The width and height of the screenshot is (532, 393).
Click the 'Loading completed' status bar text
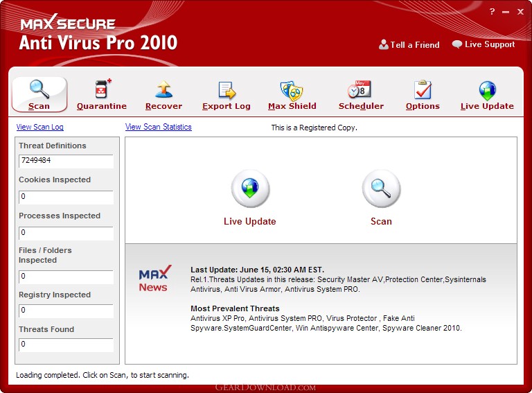tap(103, 375)
